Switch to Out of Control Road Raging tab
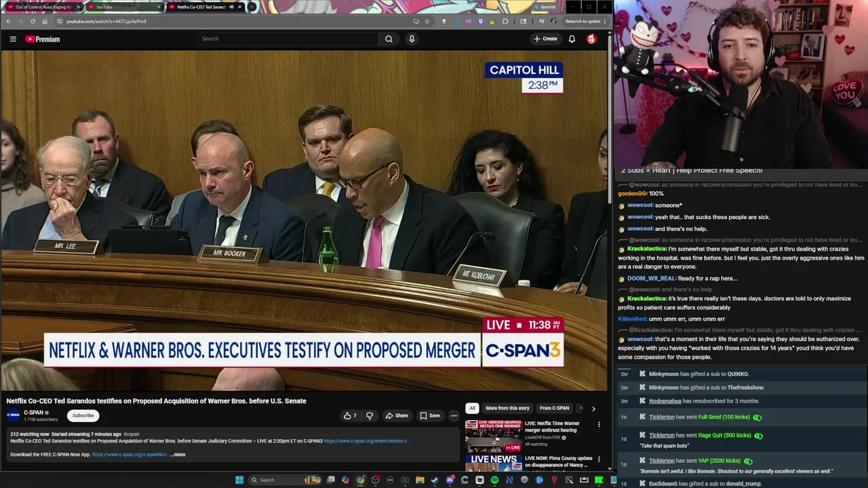The width and height of the screenshot is (868, 488). click(x=43, y=7)
